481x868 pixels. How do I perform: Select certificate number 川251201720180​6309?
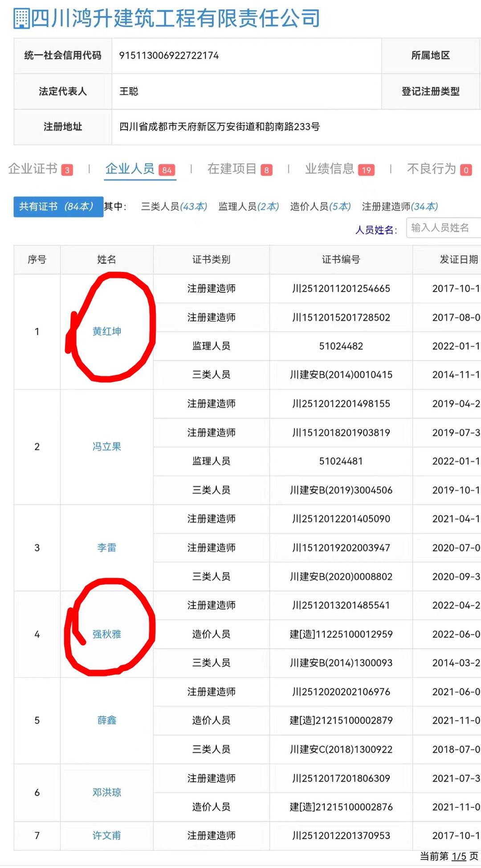click(341, 779)
